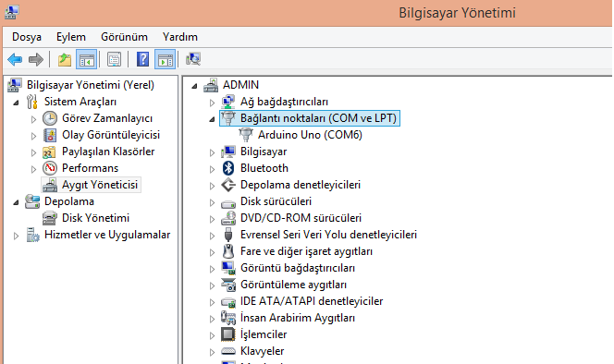Viewport: 614px width, 364px height.
Task: Click the Hizmetler ve Uygulamalar icon
Action: [32, 235]
